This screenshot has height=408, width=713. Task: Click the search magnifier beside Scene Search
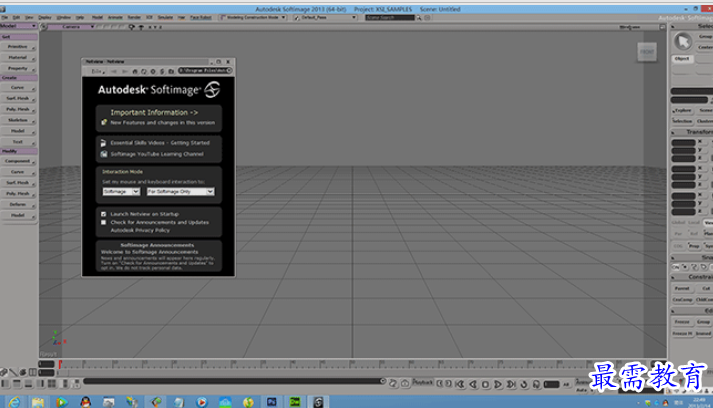coord(419,18)
